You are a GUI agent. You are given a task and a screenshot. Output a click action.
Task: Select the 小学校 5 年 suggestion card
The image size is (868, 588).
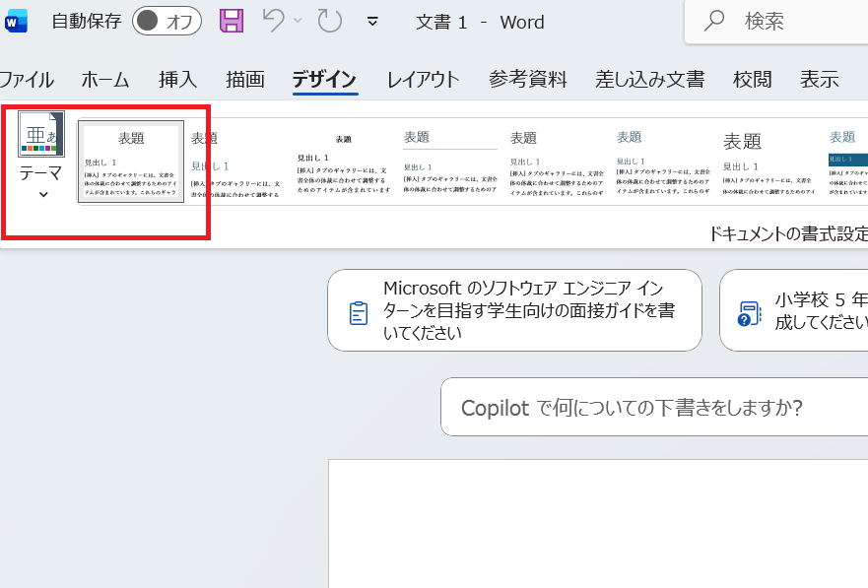(x=798, y=310)
